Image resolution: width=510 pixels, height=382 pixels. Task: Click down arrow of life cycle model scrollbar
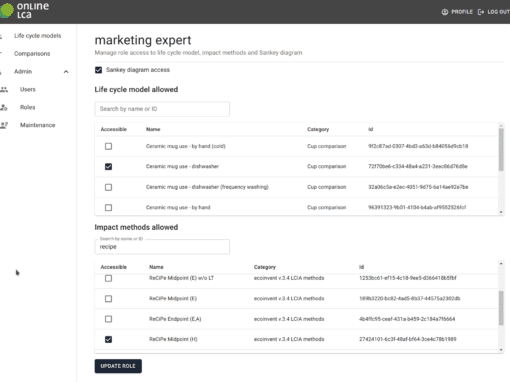tap(501, 212)
